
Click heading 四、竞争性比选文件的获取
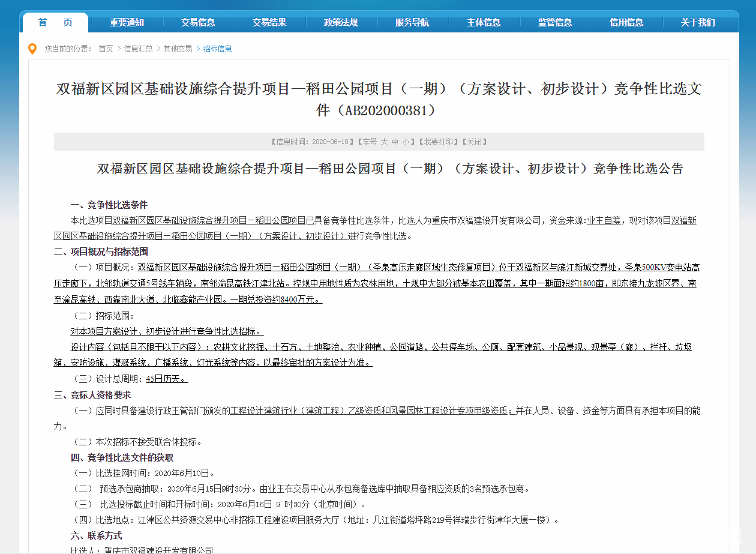pos(122,457)
